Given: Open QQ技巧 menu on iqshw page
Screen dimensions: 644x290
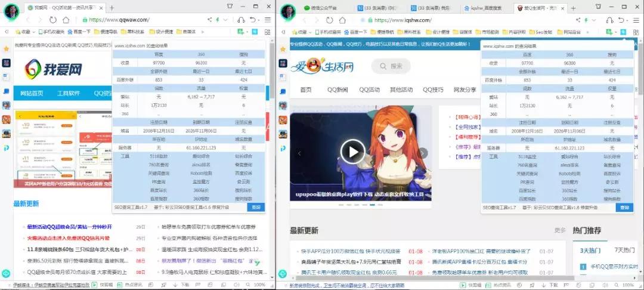Looking at the screenshot, I should pyautogui.click(x=433, y=90).
